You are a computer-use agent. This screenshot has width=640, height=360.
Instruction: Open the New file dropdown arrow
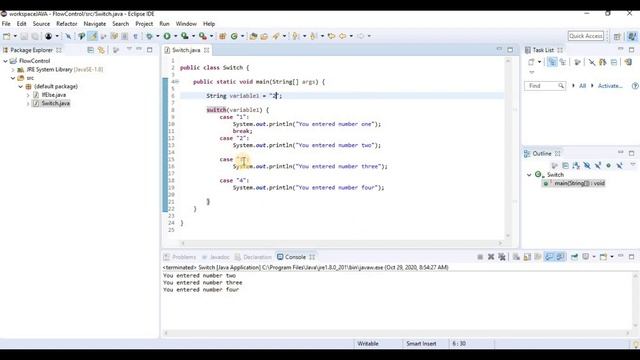(x=15, y=36)
